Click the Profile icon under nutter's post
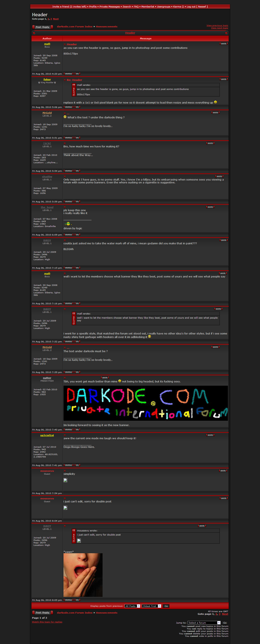The image size is (260, 644). 68,430
